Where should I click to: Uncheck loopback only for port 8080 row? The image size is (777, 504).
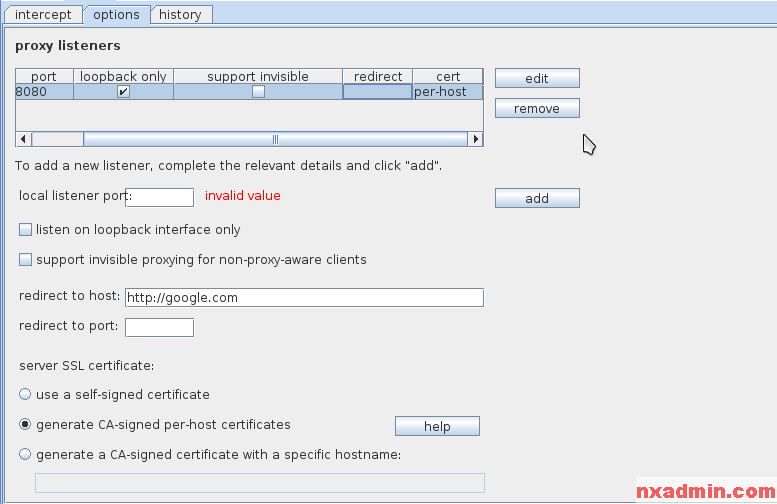(x=123, y=92)
